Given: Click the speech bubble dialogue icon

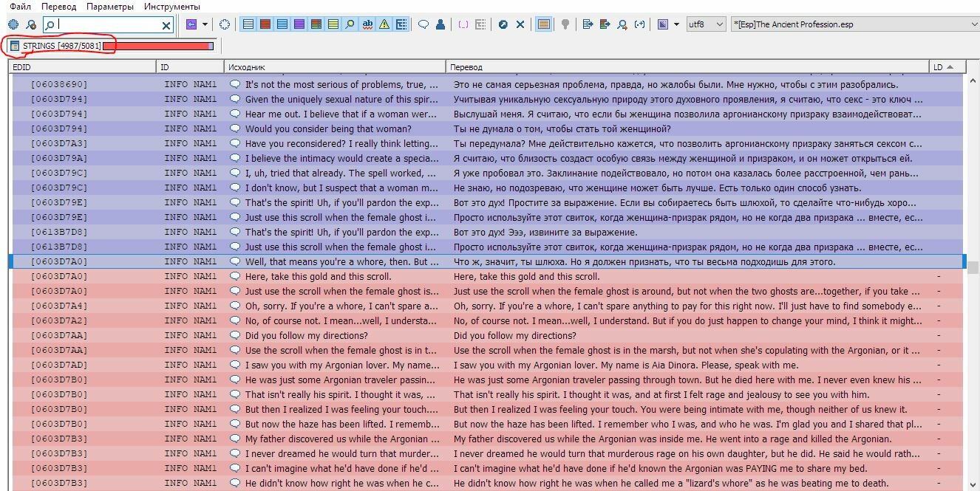Looking at the screenshot, I should pos(424,24).
